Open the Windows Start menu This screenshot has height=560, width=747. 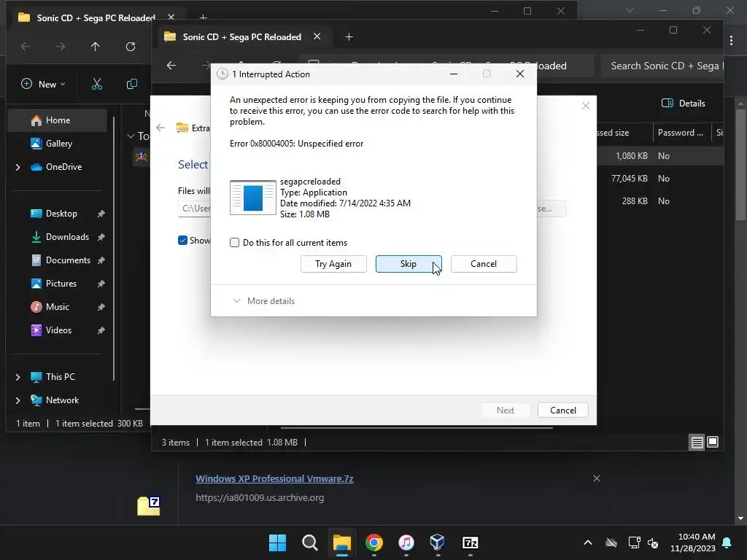click(277, 542)
